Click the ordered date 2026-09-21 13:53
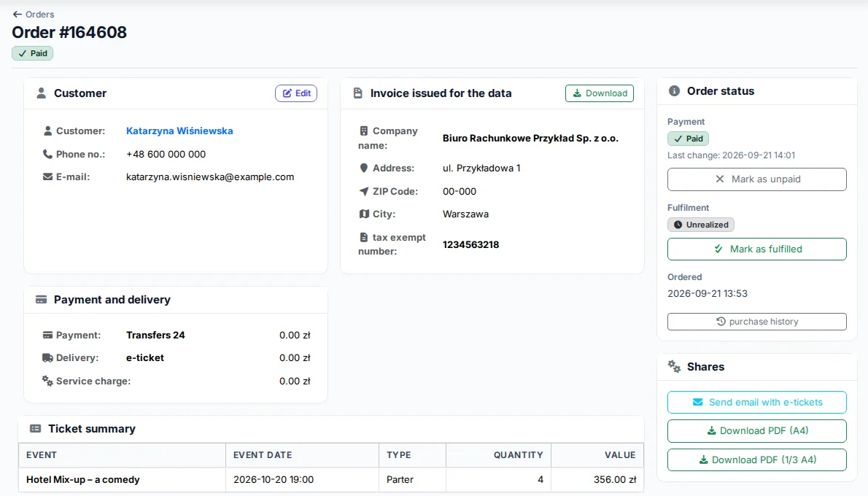This screenshot has height=496, width=868. (x=708, y=293)
